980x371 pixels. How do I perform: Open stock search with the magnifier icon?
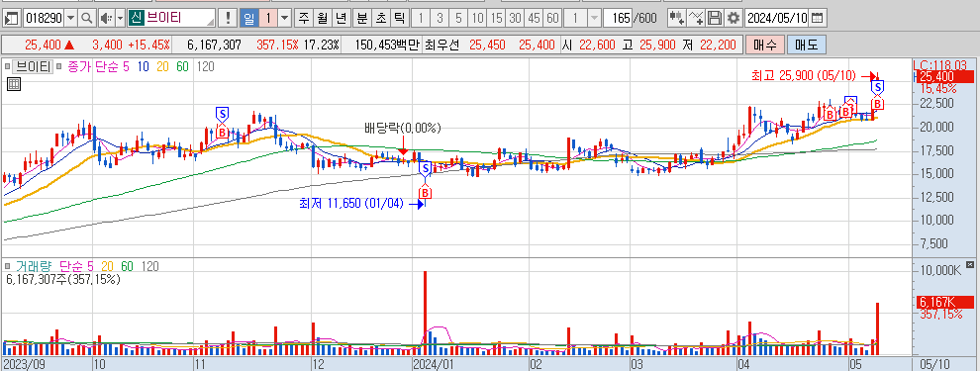click(x=86, y=18)
